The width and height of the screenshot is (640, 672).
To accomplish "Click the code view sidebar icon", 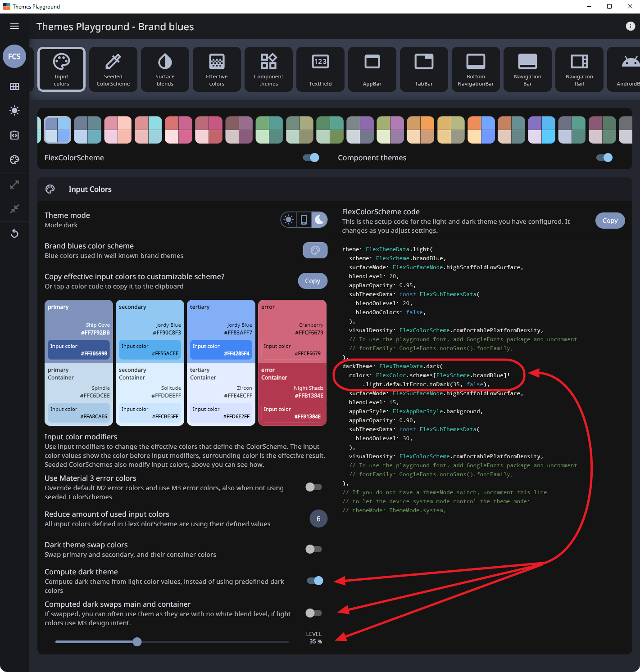I will click(14, 135).
